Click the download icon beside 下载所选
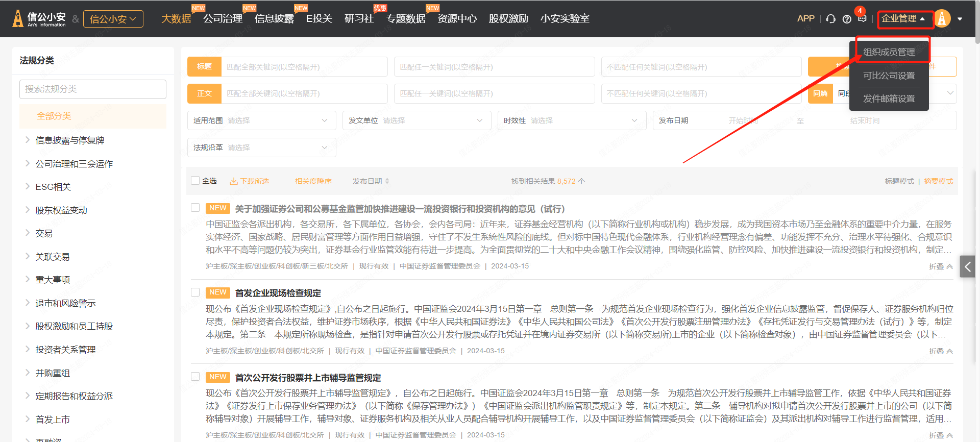The image size is (980, 442). point(234,181)
